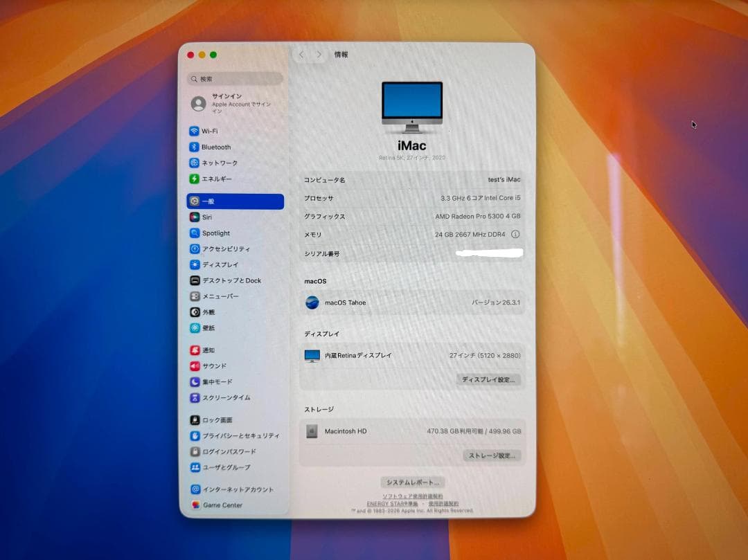Open Bluetooth icon in sidebar
Image resolution: width=748 pixels, height=560 pixels.
click(x=194, y=147)
